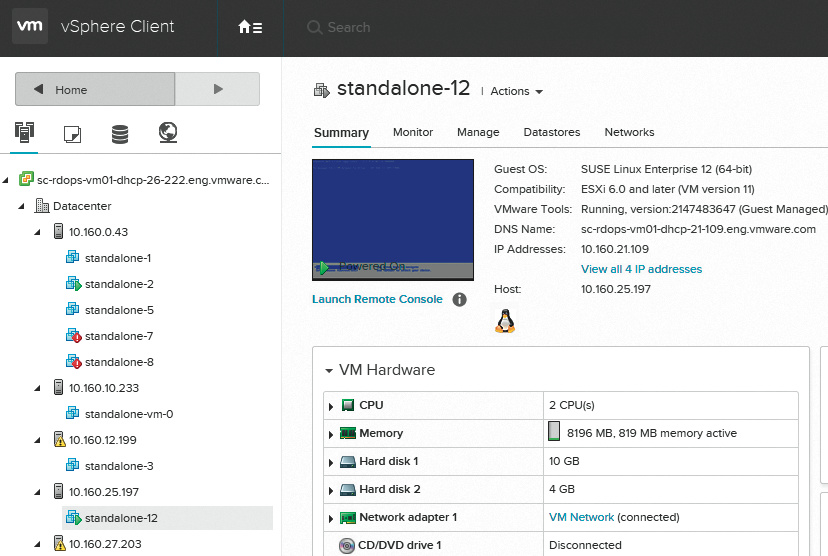
Task: Open the Storage inventory view icon
Action: point(120,132)
